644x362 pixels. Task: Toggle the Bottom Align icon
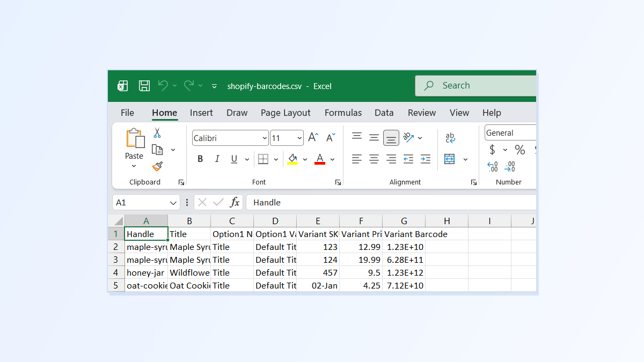click(391, 138)
